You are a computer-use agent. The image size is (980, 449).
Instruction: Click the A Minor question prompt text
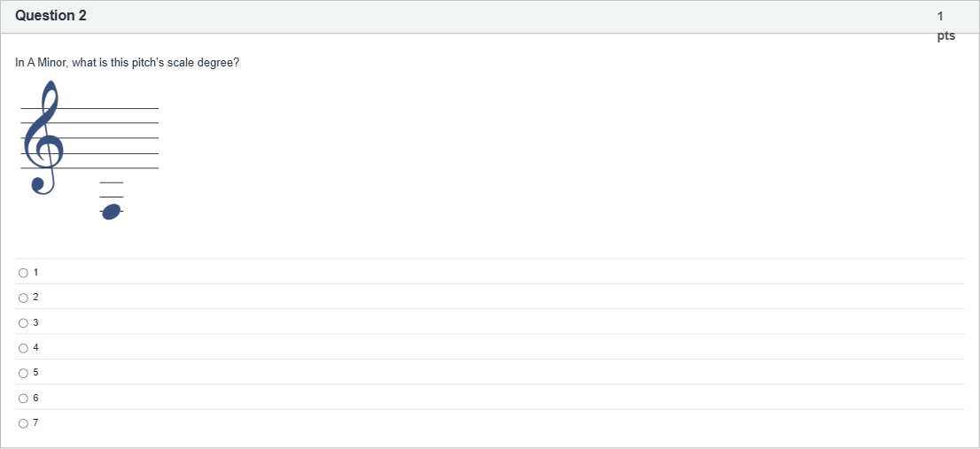pyautogui.click(x=127, y=63)
